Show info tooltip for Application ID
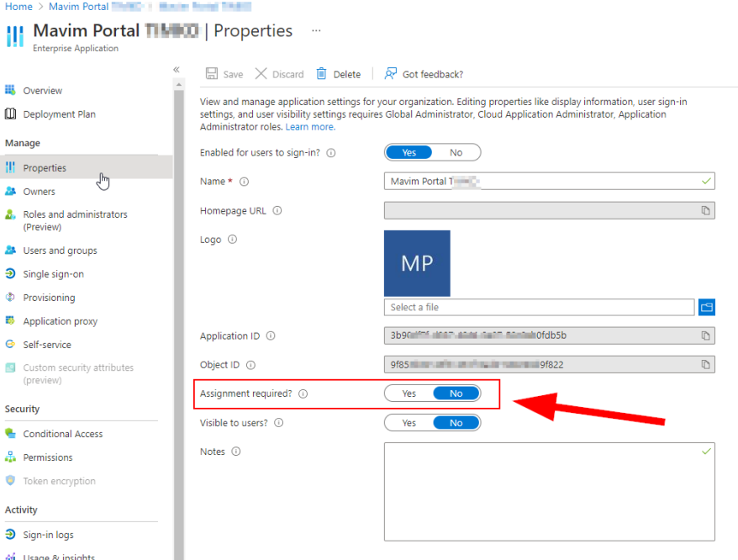738x560 pixels. click(x=271, y=335)
